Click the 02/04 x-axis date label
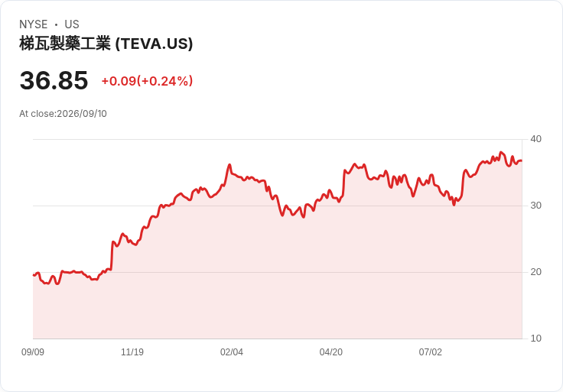Image resolution: width=563 pixels, height=392 pixels. pos(232,352)
